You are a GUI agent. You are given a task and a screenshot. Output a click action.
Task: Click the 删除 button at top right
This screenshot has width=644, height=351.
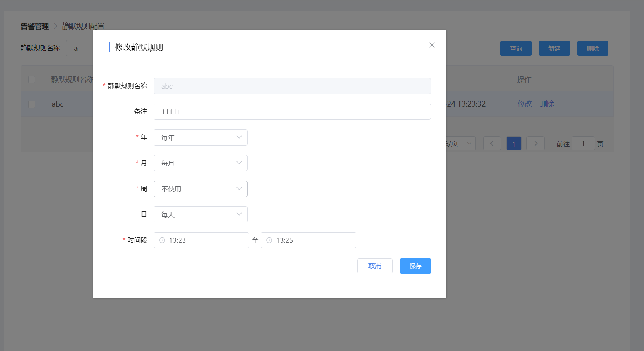[593, 49]
